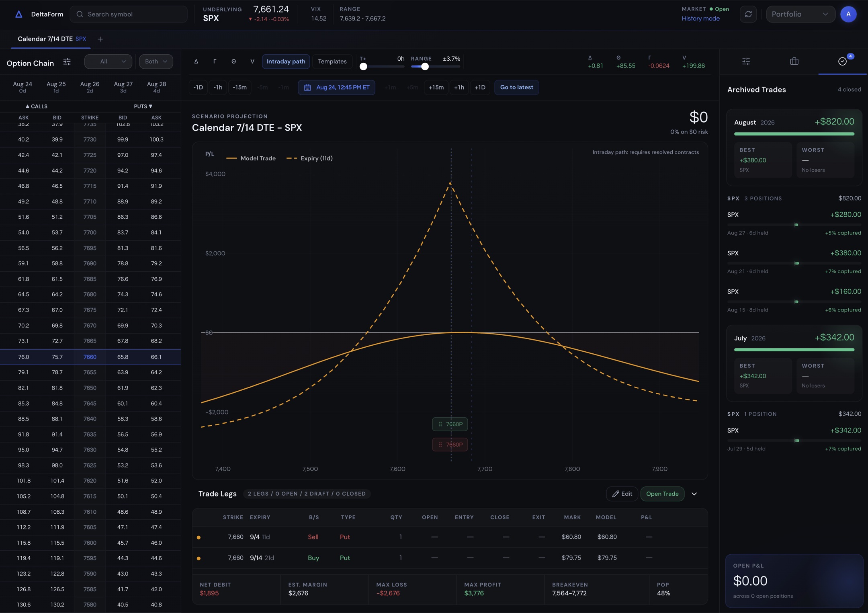The height and width of the screenshot is (613, 868).
Task: Toggle Gamma greek chart view
Action: pyautogui.click(x=215, y=62)
